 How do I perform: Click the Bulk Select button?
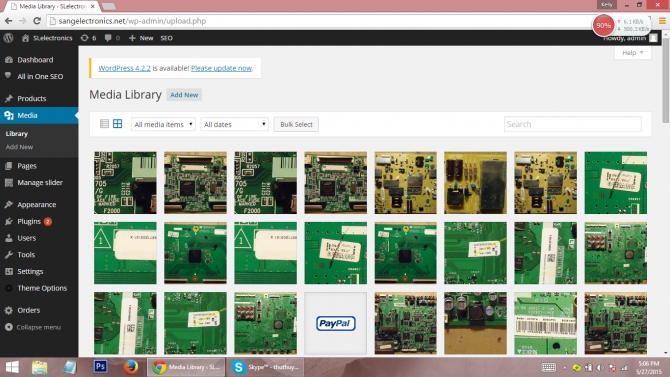[x=296, y=124]
